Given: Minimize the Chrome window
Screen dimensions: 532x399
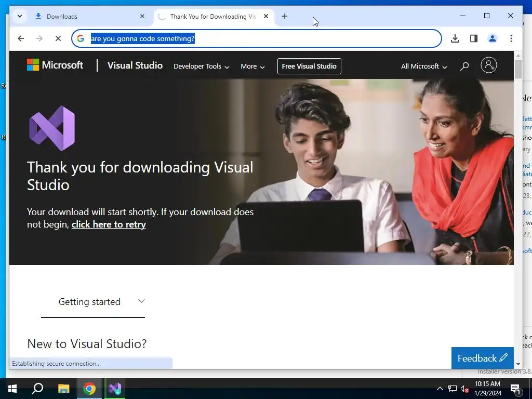Looking at the screenshot, I should pyautogui.click(x=463, y=16).
